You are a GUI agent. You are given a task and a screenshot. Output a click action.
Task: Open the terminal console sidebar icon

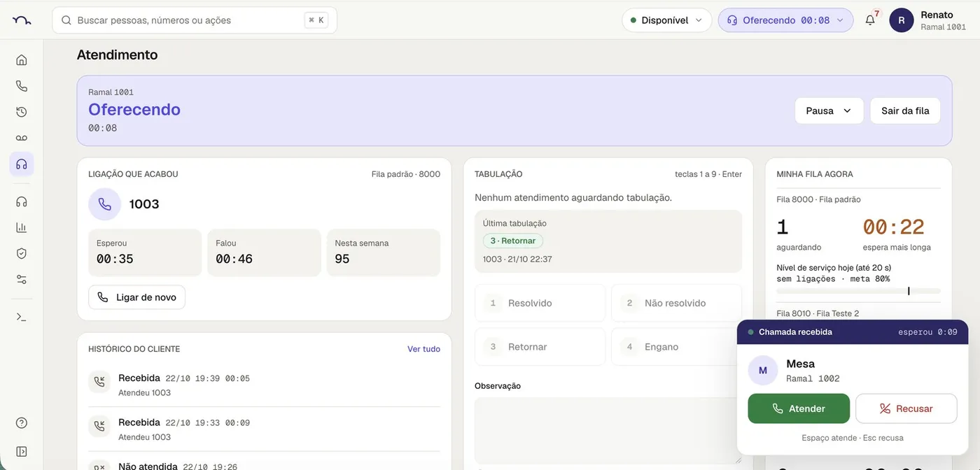pyautogui.click(x=22, y=317)
